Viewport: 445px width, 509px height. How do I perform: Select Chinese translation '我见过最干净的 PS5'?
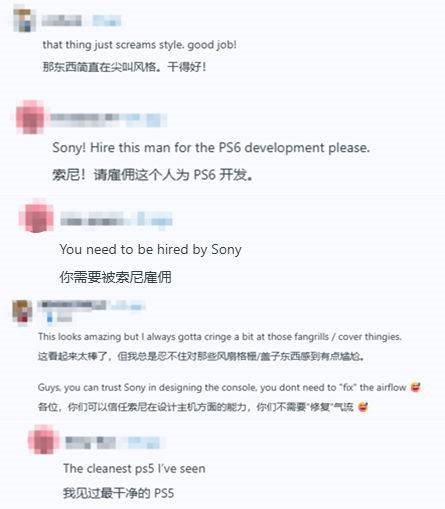pyautogui.click(x=119, y=493)
